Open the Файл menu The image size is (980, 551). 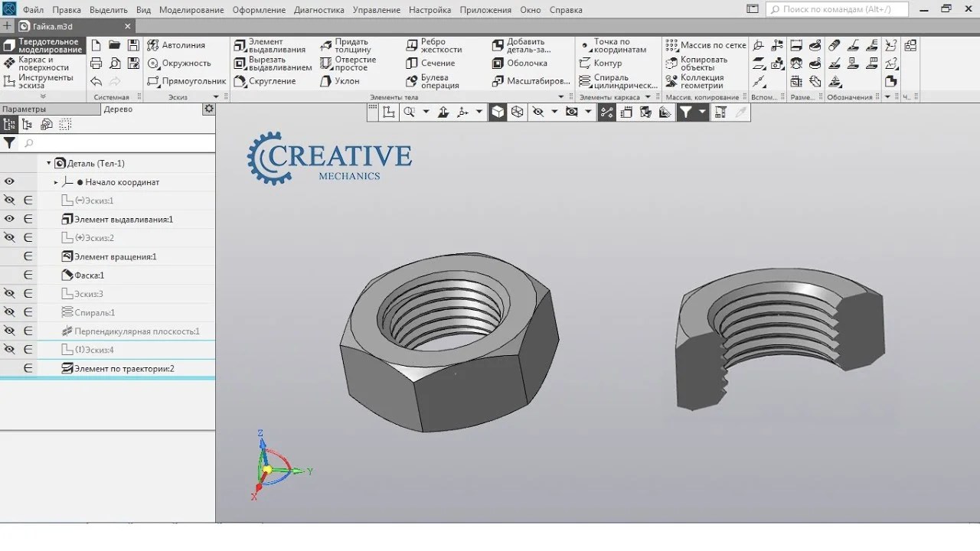33,10
